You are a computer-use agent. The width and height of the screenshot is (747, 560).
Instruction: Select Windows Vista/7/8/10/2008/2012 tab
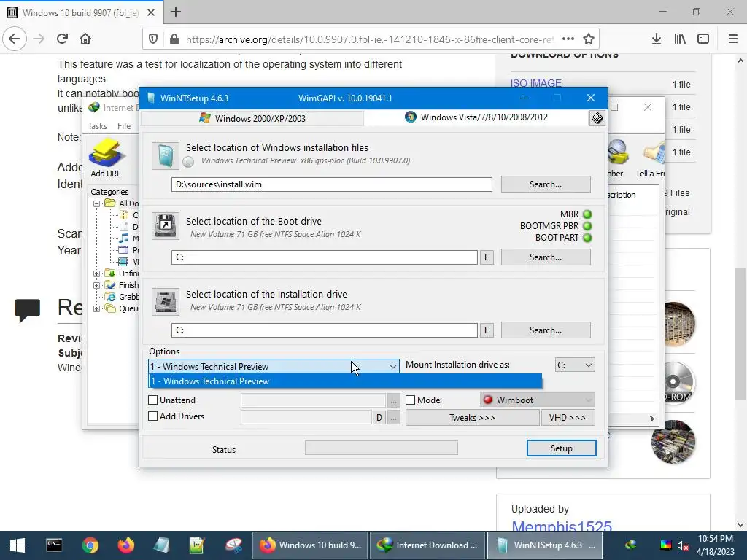476,117
